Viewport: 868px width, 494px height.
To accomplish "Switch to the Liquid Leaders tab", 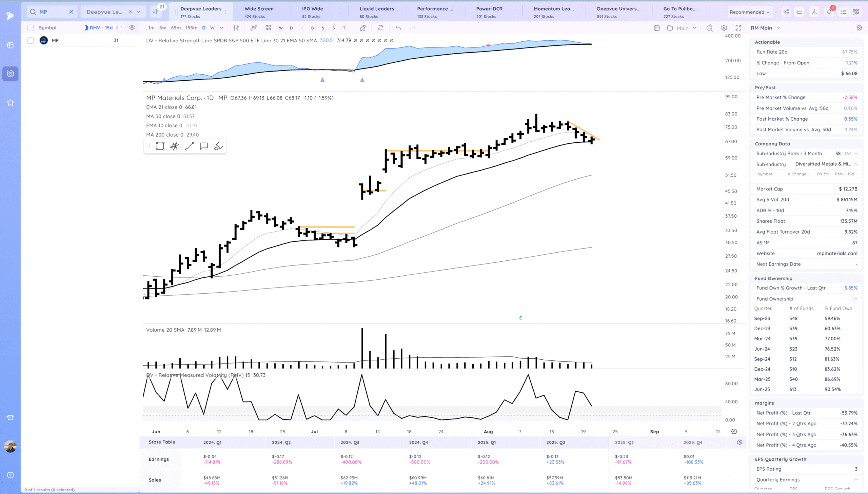I will [x=376, y=12].
